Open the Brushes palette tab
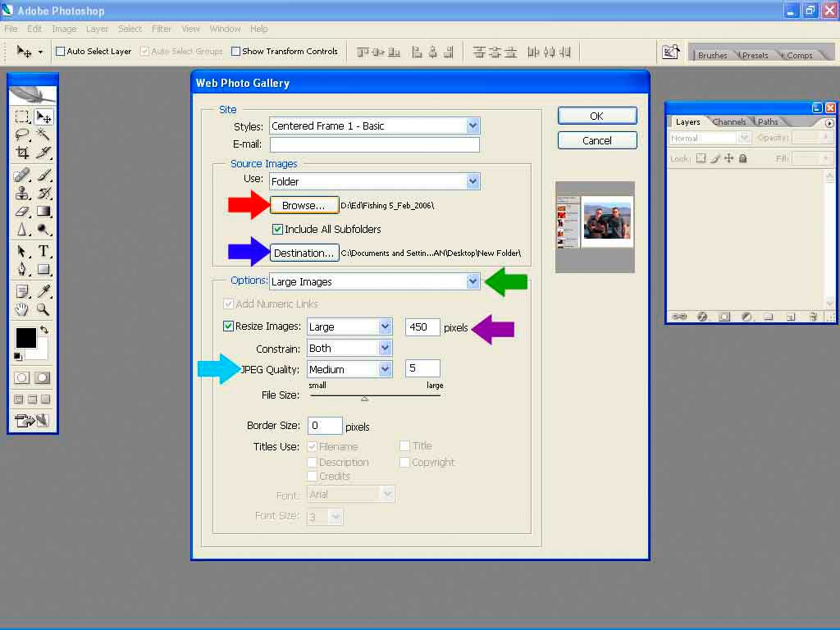Screen dimensions: 840x630 click(713, 55)
